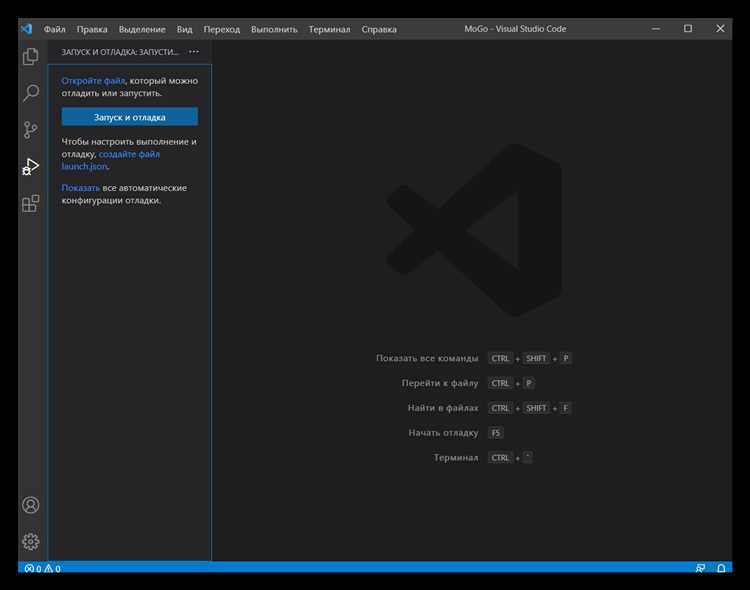This screenshot has width=750, height=590.
Task: Open the Вид menu
Action: [x=185, y=29]
